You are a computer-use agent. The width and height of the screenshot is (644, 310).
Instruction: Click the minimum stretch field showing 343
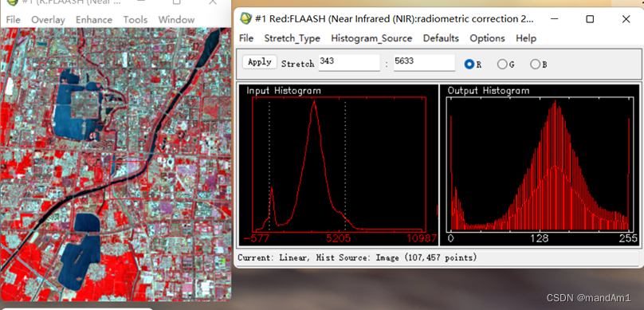(x=349, y=62)
